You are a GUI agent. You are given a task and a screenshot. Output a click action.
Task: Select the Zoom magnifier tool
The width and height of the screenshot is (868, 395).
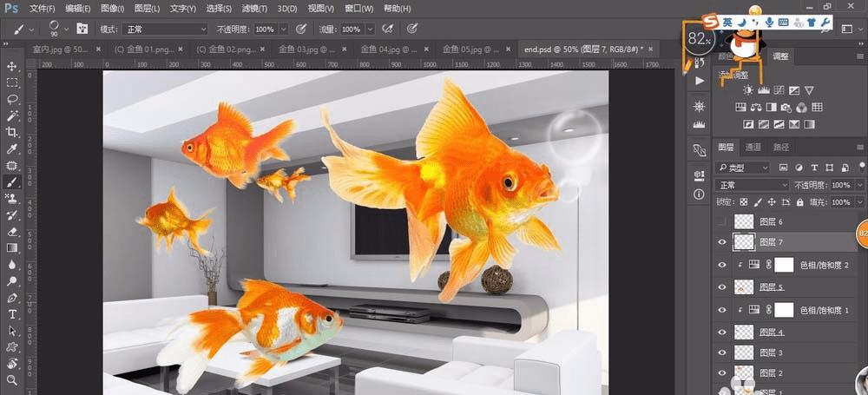pyautogui.click(x=11, y=380)
